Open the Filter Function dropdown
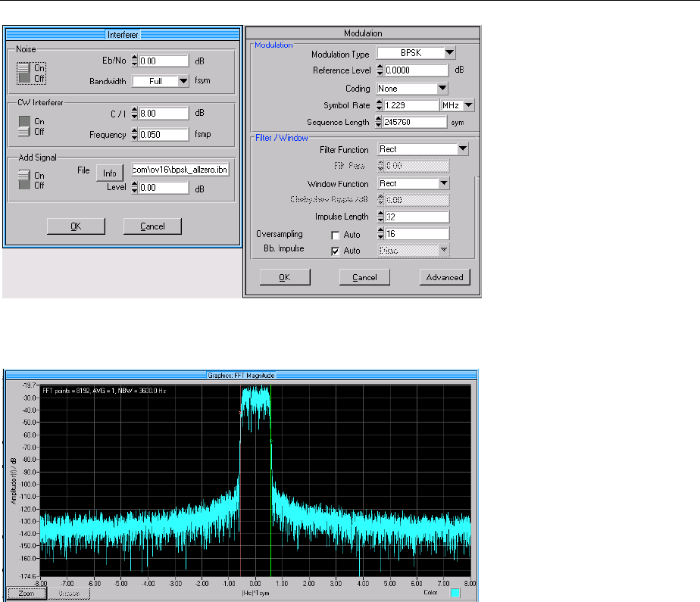The height and width of the screenshot is (602, 700). (x=461, y=150)
